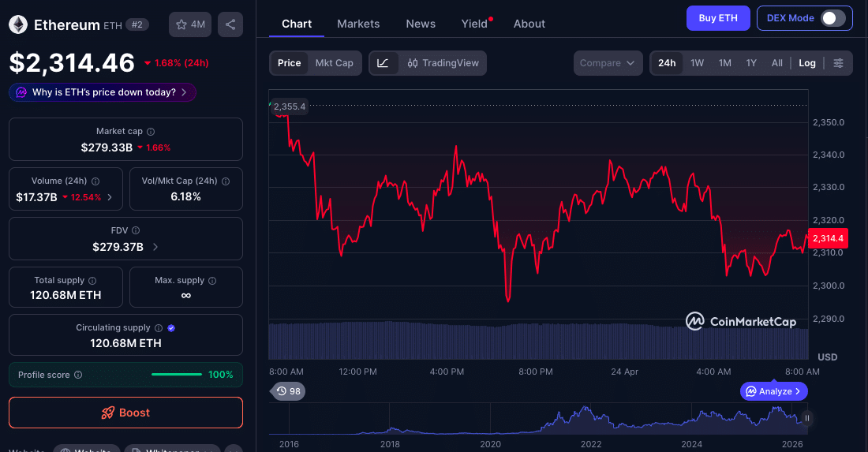Open the share icon button
868x452 pixels.
click(x=230, y=24)
